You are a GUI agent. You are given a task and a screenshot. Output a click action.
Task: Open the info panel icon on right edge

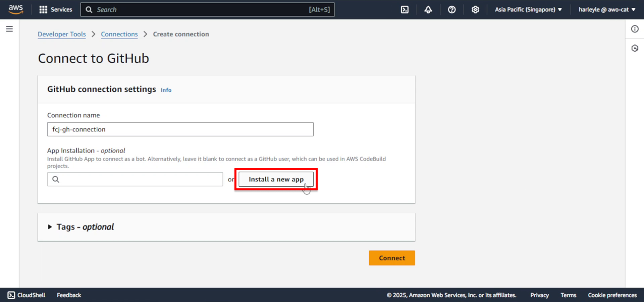click(635, 29)
